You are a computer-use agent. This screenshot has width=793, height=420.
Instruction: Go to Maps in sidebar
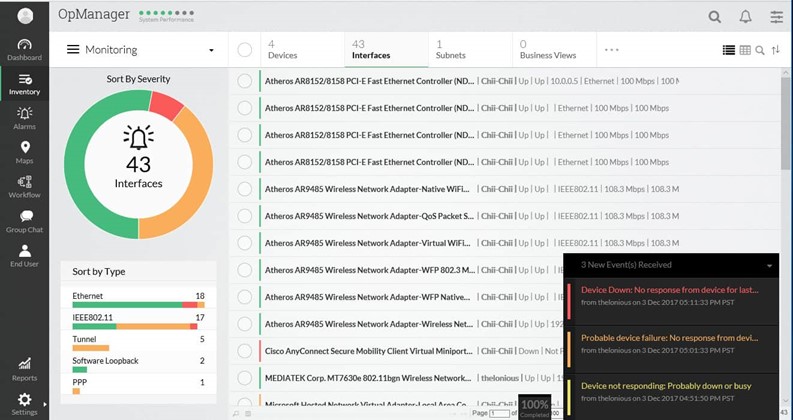click(x=24, y=152)
